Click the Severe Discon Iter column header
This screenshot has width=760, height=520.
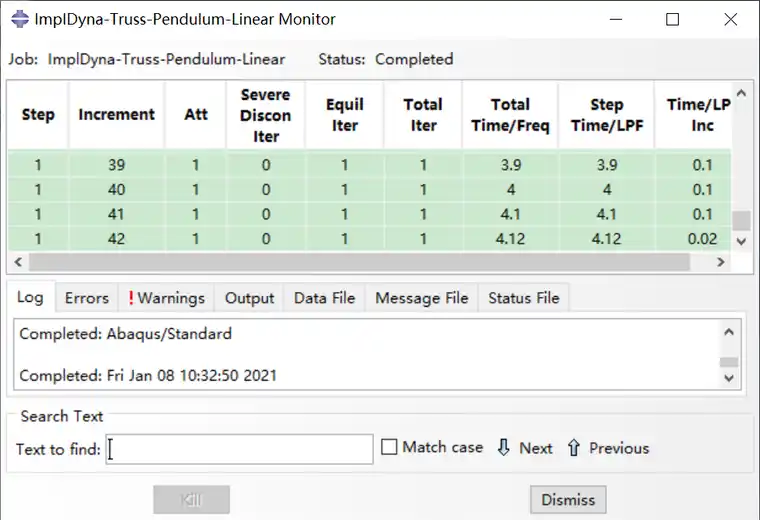pos(266,115)
